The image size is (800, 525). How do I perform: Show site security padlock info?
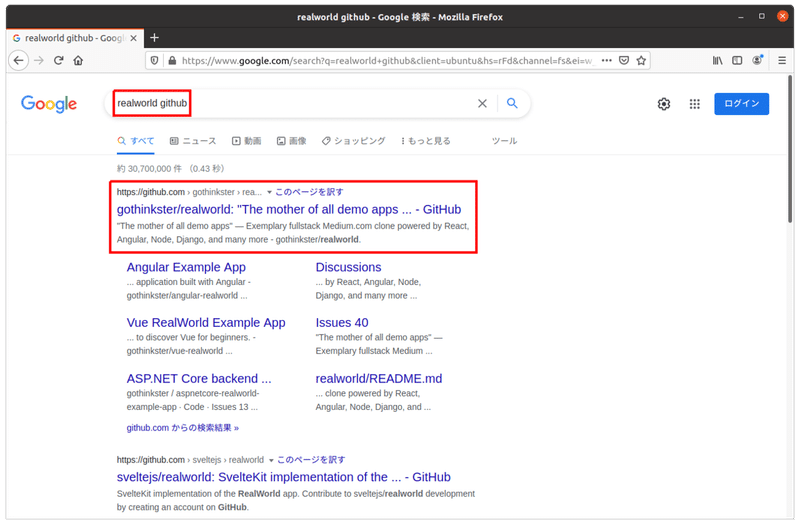click(172, 61)
